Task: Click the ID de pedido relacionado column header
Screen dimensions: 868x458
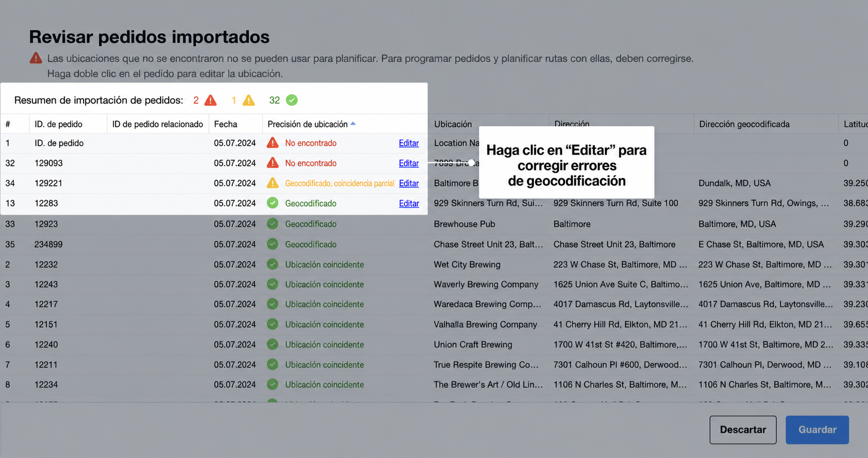Action: tap(158, 124)
